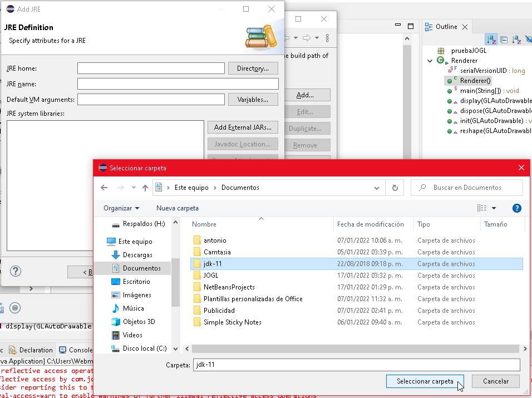Close the Outline view tab

click(x=465, y=27)
